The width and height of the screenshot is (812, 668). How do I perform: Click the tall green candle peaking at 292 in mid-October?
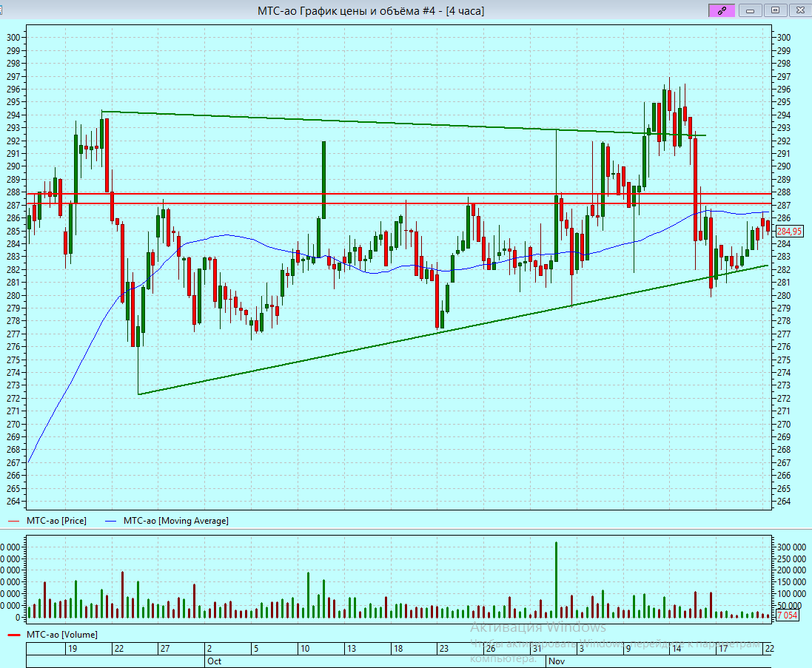(x=323, y=180)
